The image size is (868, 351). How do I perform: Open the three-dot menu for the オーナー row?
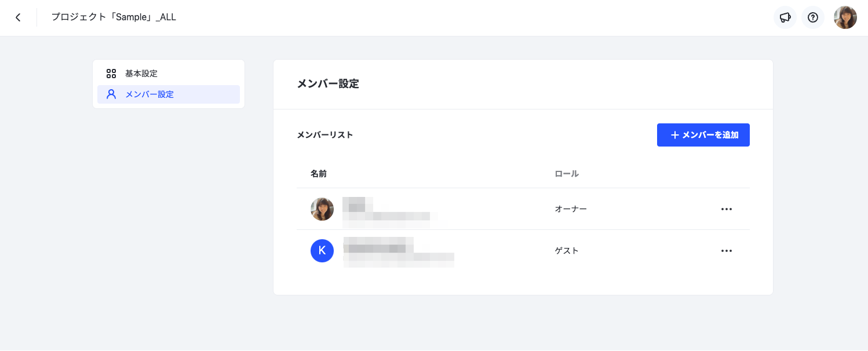pos(727,209)
